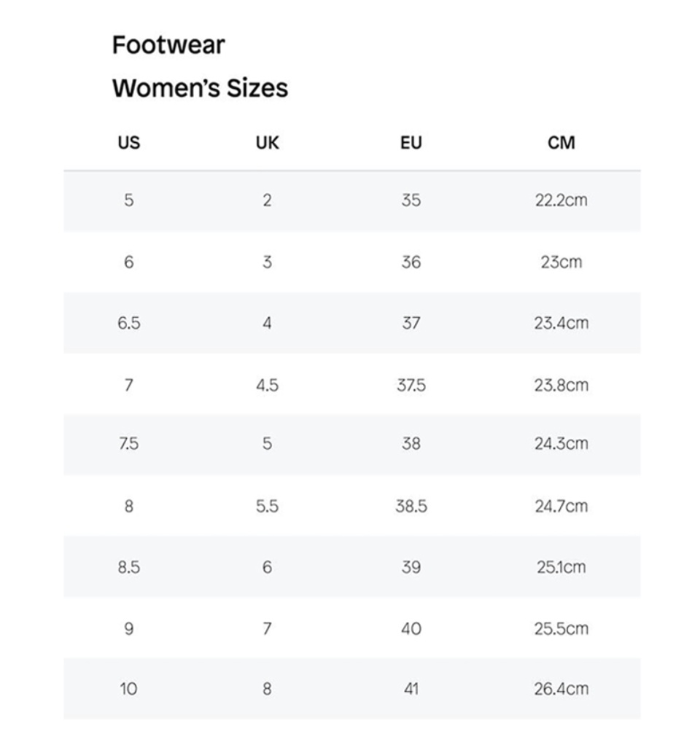Click the 22.2cm measurement cell

561,200
